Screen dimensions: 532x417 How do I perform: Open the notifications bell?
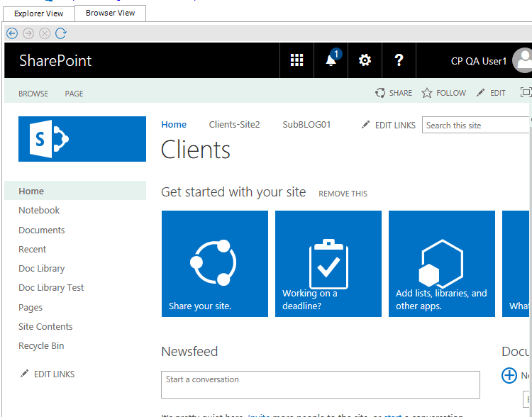331,60
